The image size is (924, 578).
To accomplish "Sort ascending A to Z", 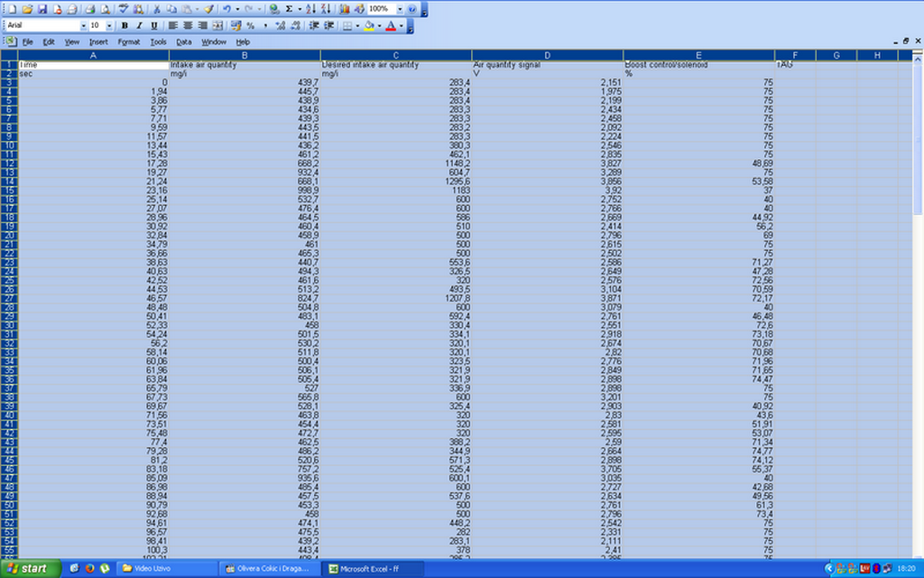I will [x=310, y=9].
